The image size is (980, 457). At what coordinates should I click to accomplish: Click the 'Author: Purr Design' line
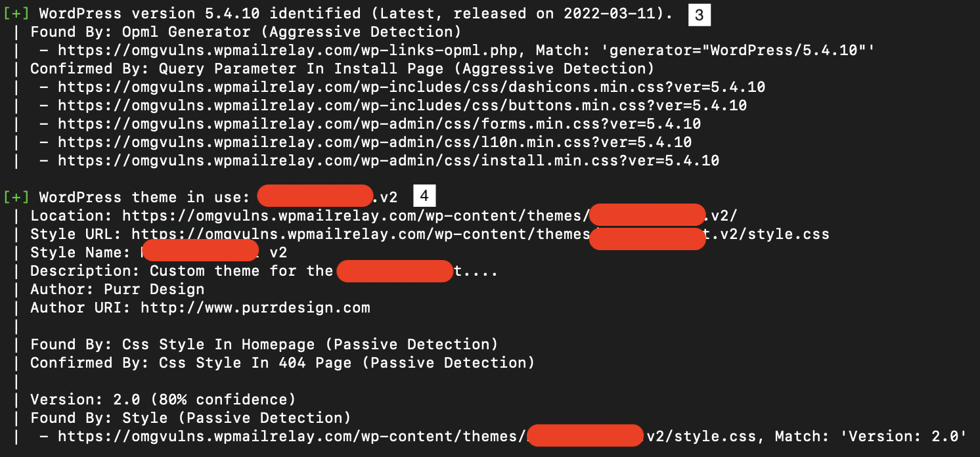click(x=118, y=289)
